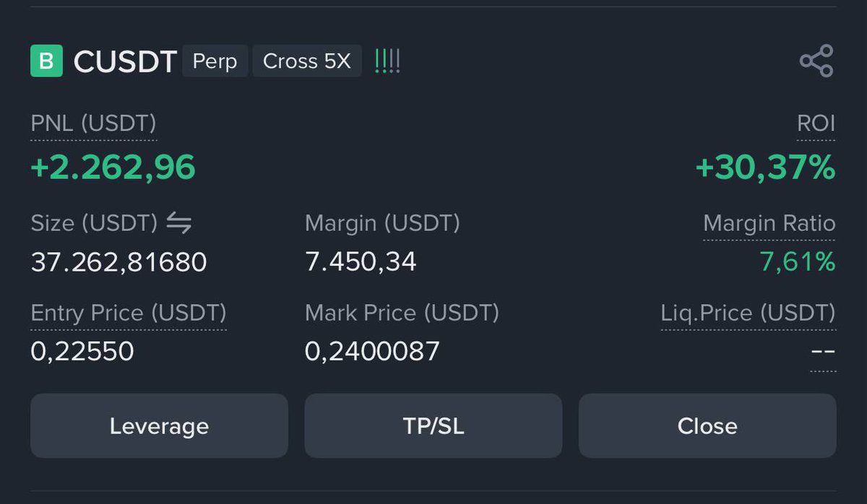
Task: Tap the green ADL indicator bars
Action: point(387,61)
